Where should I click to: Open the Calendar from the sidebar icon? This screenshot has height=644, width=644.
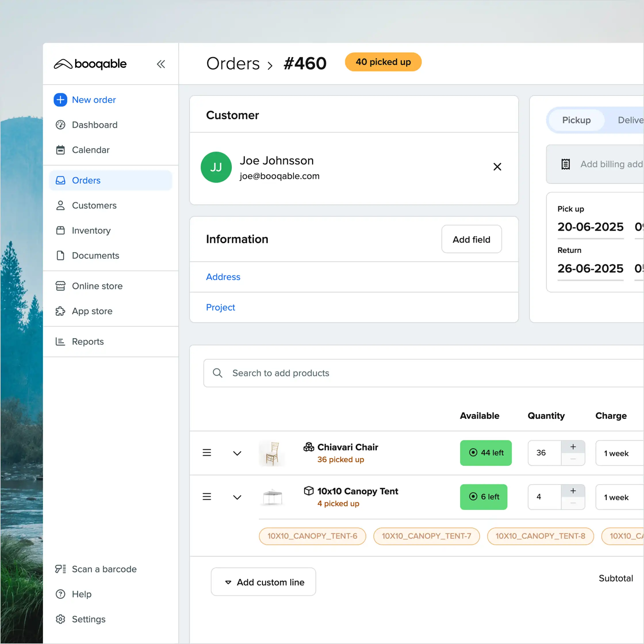coord(60,150)
